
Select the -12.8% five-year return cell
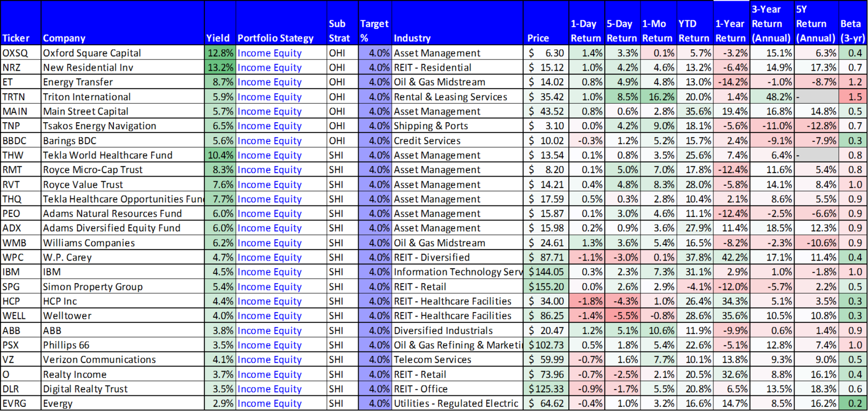(816, 126)
